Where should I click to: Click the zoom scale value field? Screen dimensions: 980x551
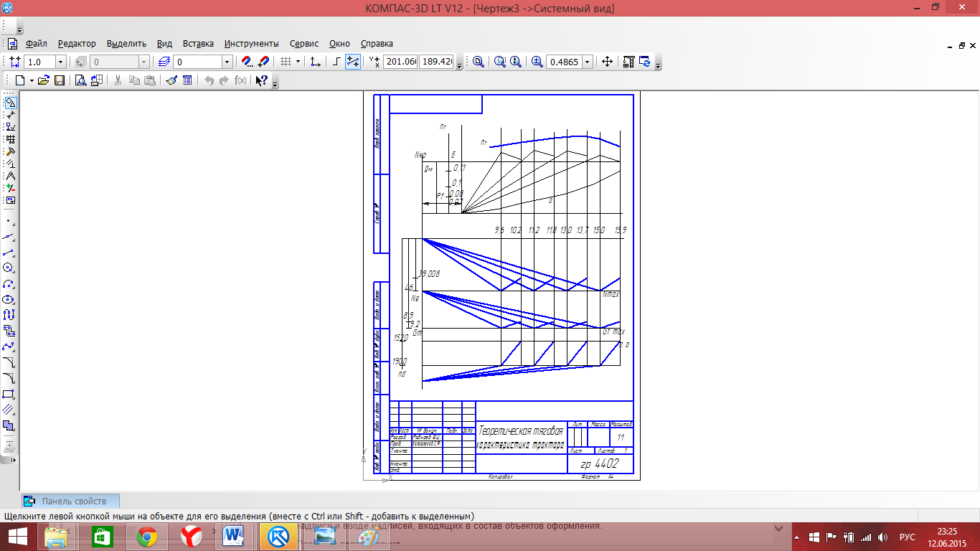[x=564, y=62]
